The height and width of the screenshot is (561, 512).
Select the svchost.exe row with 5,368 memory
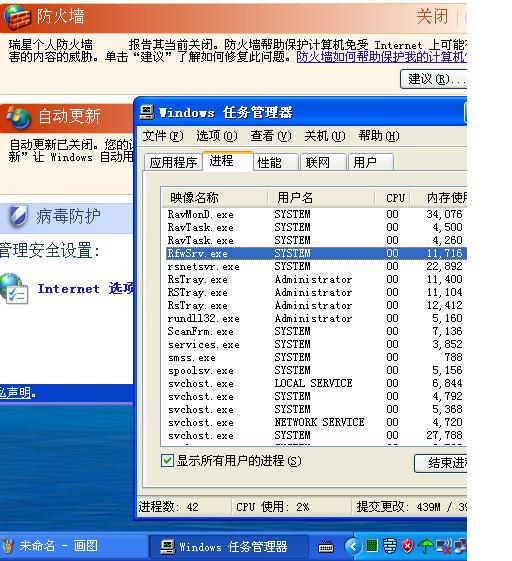click(315, 409)
